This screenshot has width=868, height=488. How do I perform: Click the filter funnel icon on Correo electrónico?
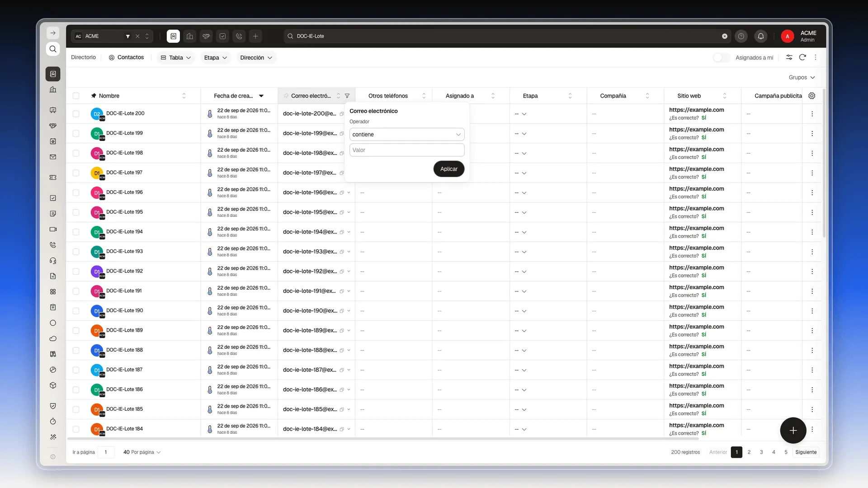[x=347, y=96]
